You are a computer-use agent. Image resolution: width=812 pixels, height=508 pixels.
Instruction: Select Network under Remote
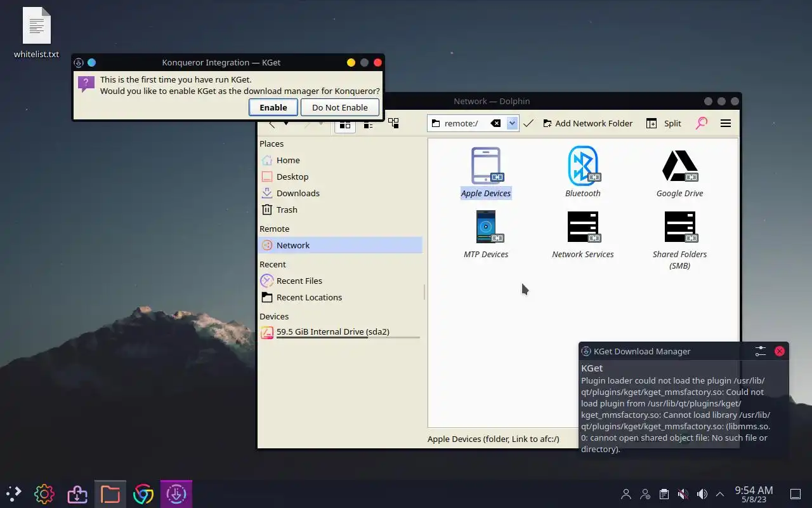(340, 246)
